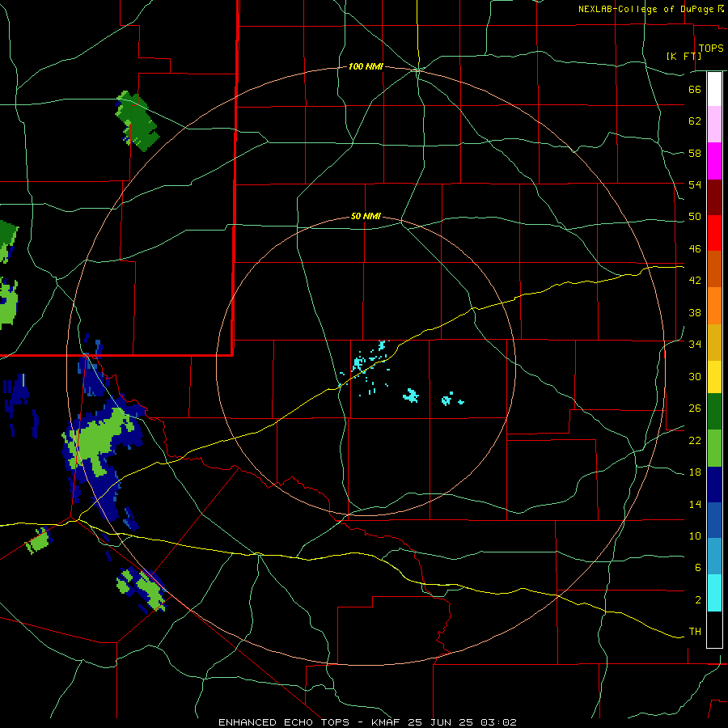Click the '46' legend value
This screenshot has width=728, height=728.
pos(695,249)
